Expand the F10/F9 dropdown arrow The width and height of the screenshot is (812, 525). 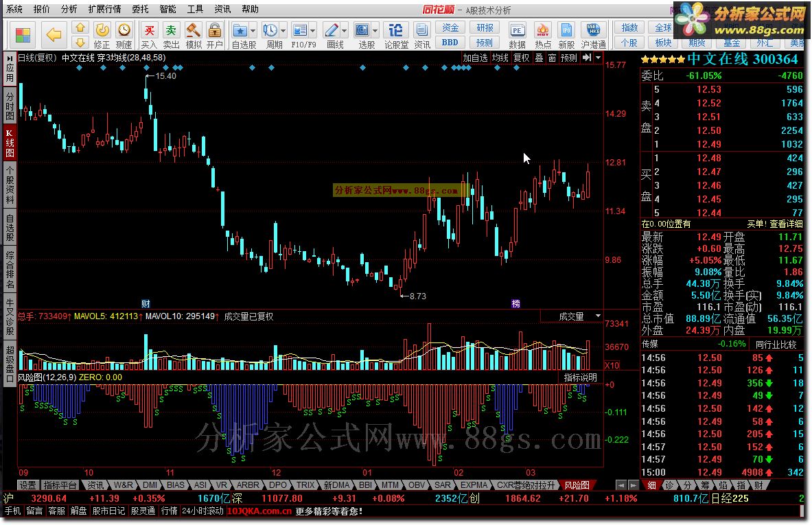click(x=312, y=31)
